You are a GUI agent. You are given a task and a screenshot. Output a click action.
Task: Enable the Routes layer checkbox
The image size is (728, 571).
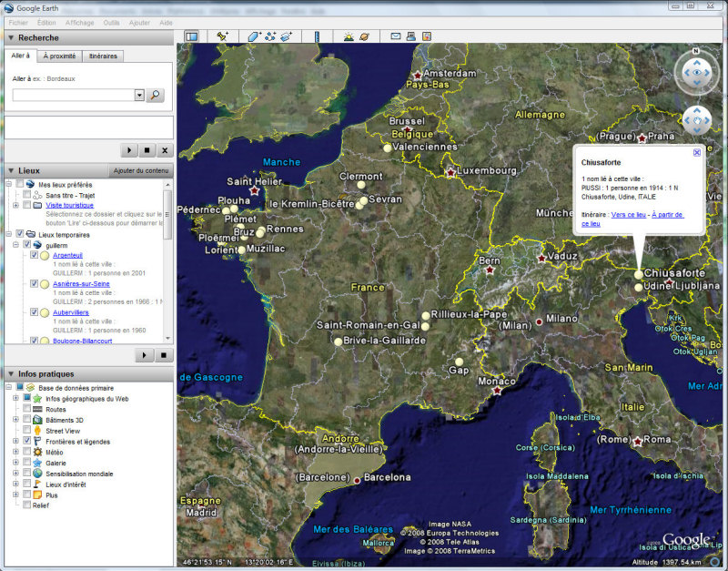26,409
